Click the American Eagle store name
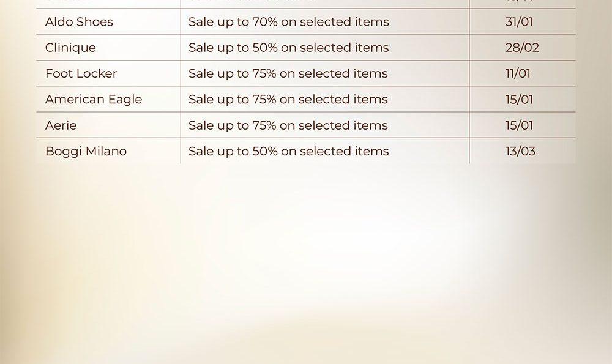 coord(94,99)
